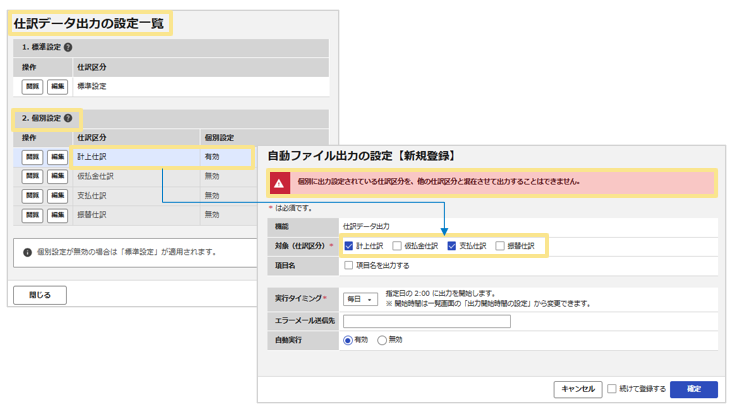Focus the エラーメール送信先 input field
The image size is (730, 410).
point(427,321)
